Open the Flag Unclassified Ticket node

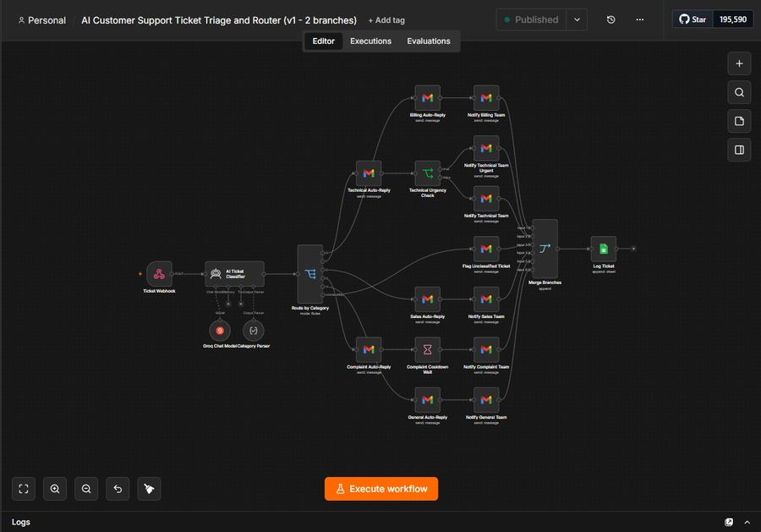point(486,249)
